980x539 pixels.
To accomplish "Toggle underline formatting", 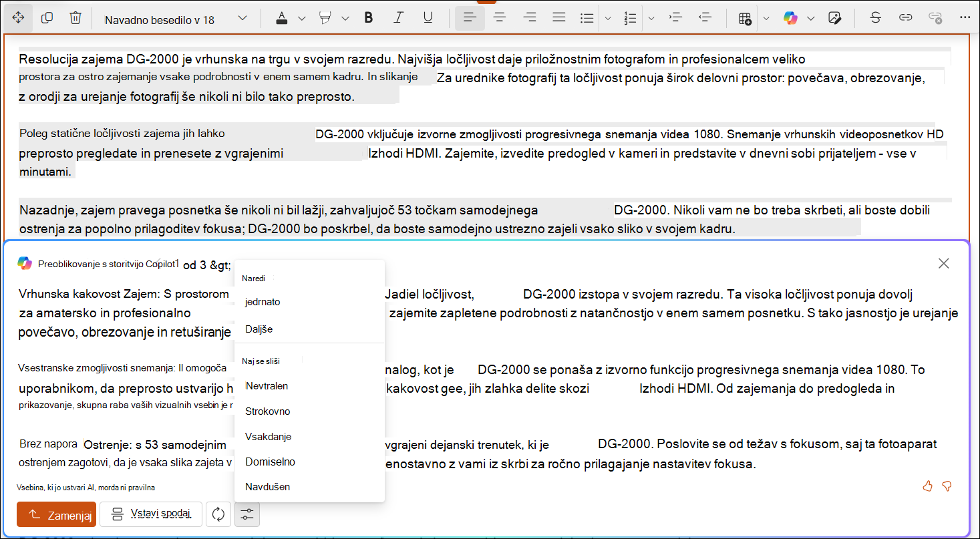I will tap(428, 18).
